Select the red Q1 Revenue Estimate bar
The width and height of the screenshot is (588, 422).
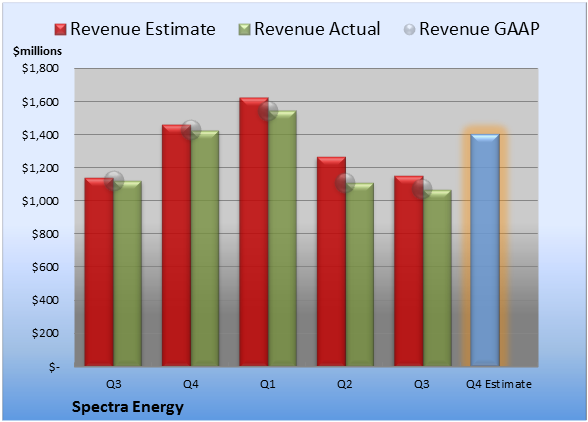[x=254, y=231]
